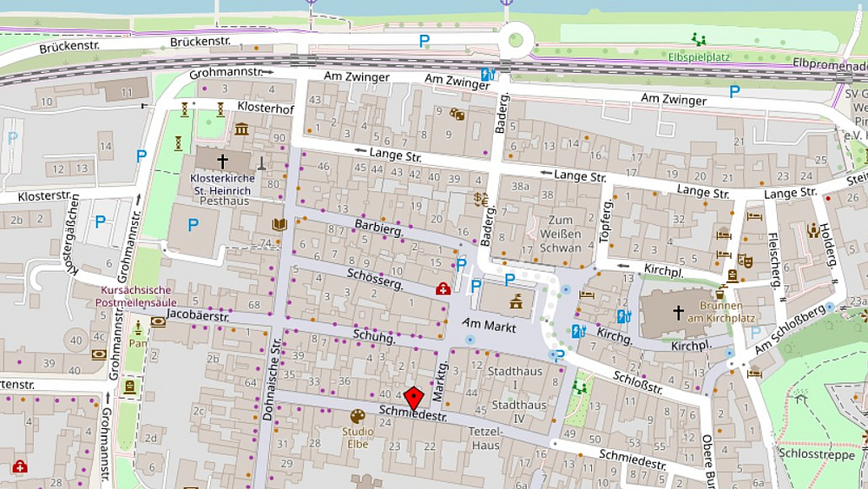The height and width of the screenshot is (489, 868).
Task: Click the memorial icon right of Klosterkirche
Action: (x=261, y=162)
